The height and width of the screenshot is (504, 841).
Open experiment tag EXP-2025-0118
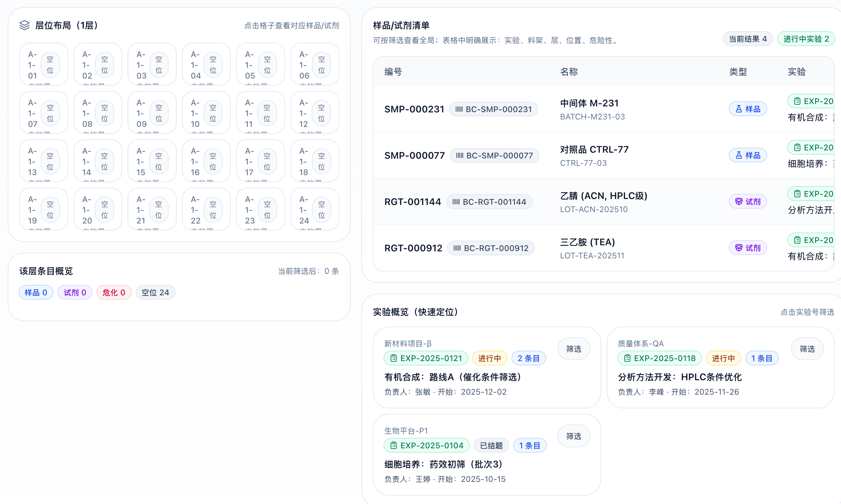pos(659,358)
